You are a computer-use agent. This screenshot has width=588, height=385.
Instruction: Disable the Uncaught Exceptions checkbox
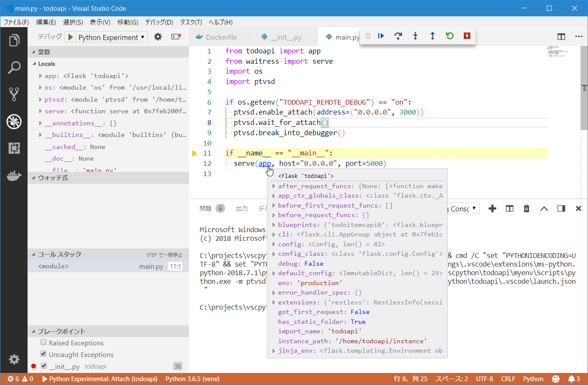coord(43,354)
